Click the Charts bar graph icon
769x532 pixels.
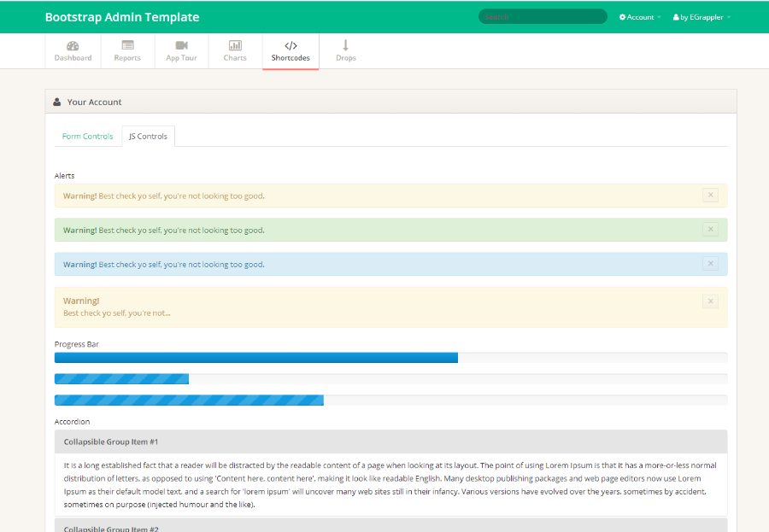[235, 45]
